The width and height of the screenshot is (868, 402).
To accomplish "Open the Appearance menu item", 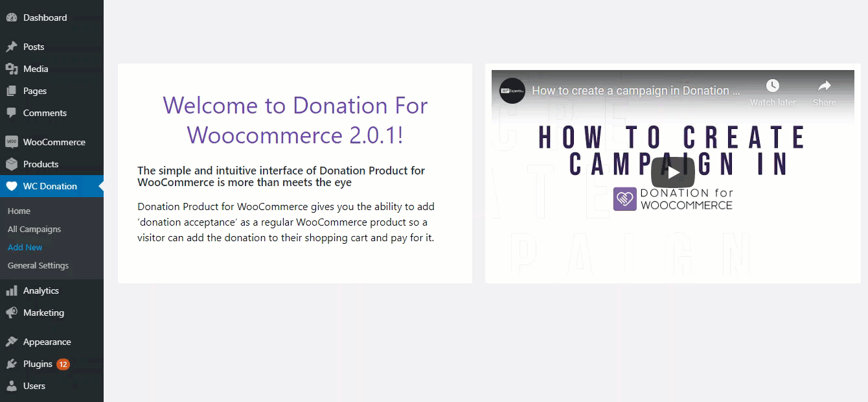I will (x=52, y=342).
